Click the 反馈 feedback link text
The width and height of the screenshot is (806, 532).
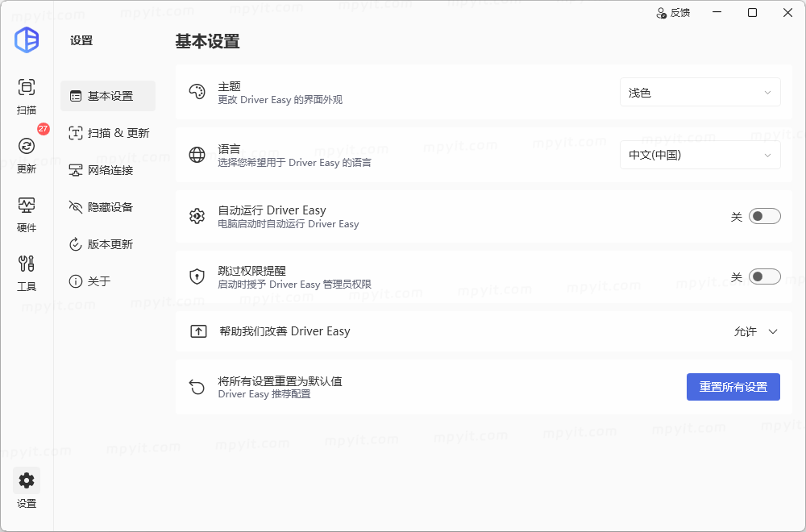click(680, 13)
